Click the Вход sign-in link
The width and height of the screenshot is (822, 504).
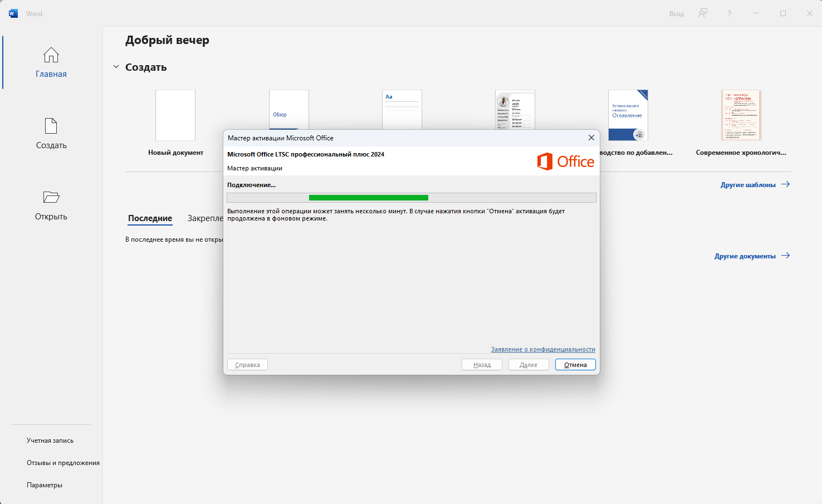point(677,14)
